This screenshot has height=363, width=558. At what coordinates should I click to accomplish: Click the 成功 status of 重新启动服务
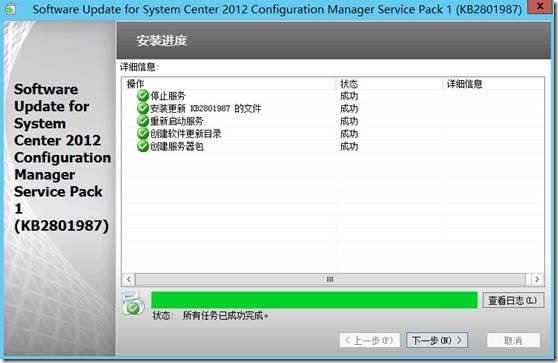(349, 121)
